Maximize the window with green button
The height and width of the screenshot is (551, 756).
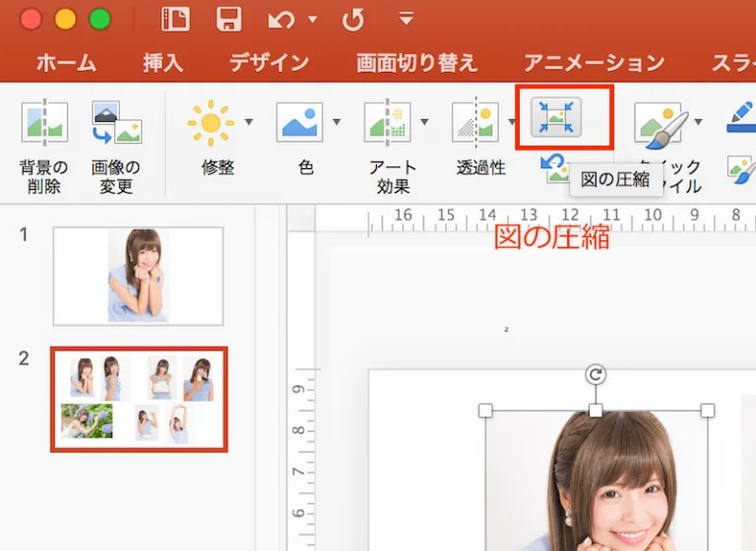pyautogui.click(x=99, y=20)
